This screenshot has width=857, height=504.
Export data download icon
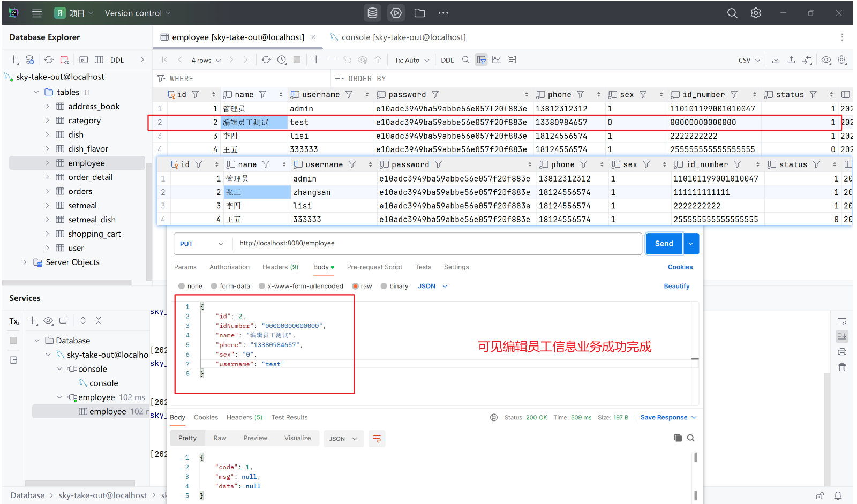tap(776, 59)
